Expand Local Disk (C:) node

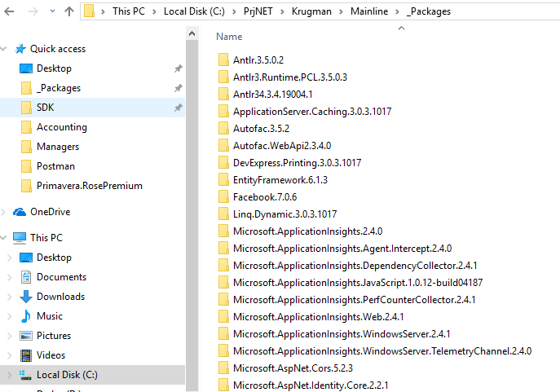pos(10,375)
